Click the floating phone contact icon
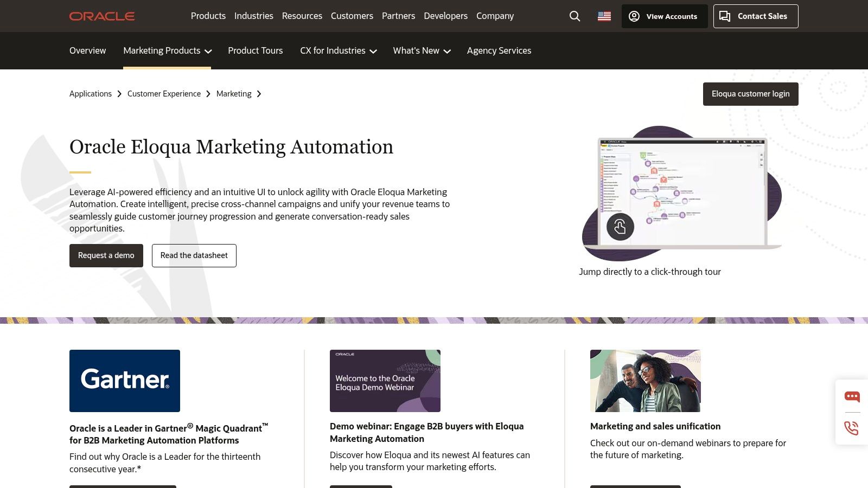The height and width of the screenshot is (488, 868). tap(852, 428)
